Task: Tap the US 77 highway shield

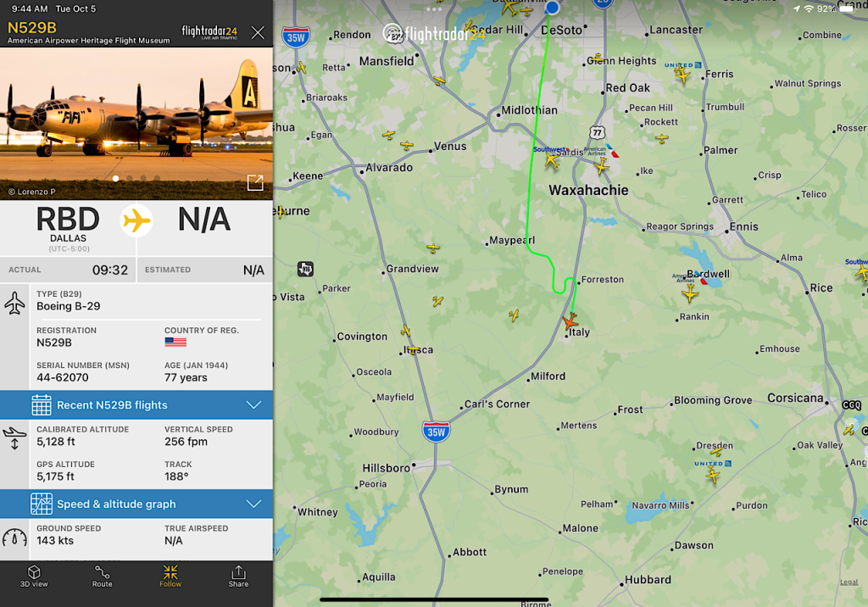Action: (597, 132)
